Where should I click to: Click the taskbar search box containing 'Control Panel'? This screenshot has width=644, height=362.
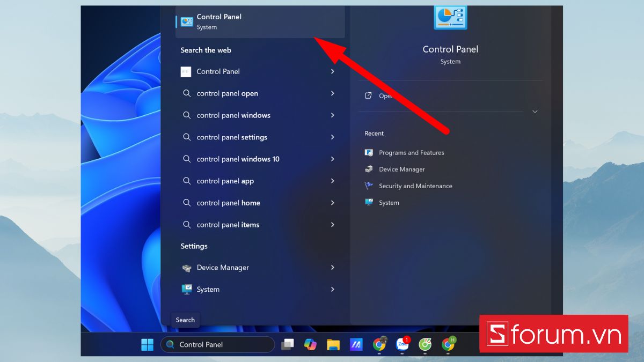[217, 345]
